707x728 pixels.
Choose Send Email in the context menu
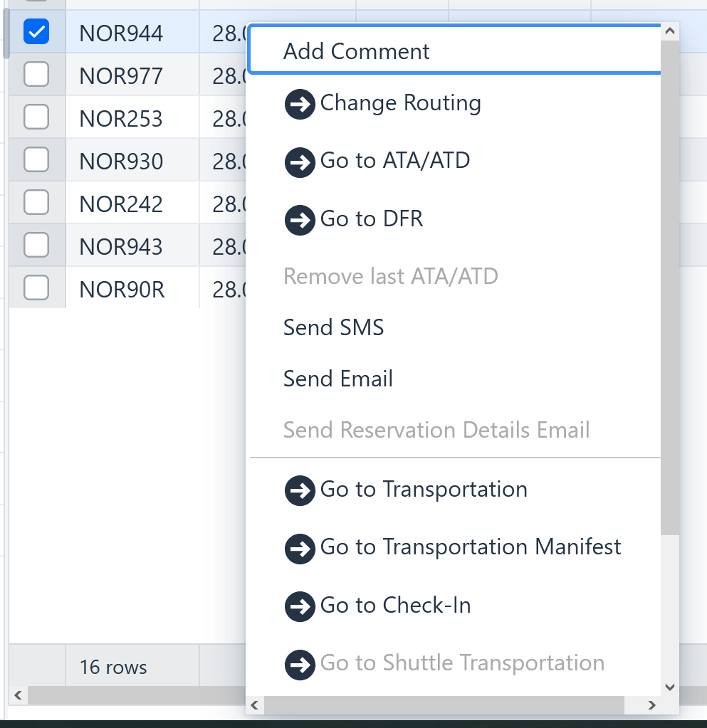[338, 379]
